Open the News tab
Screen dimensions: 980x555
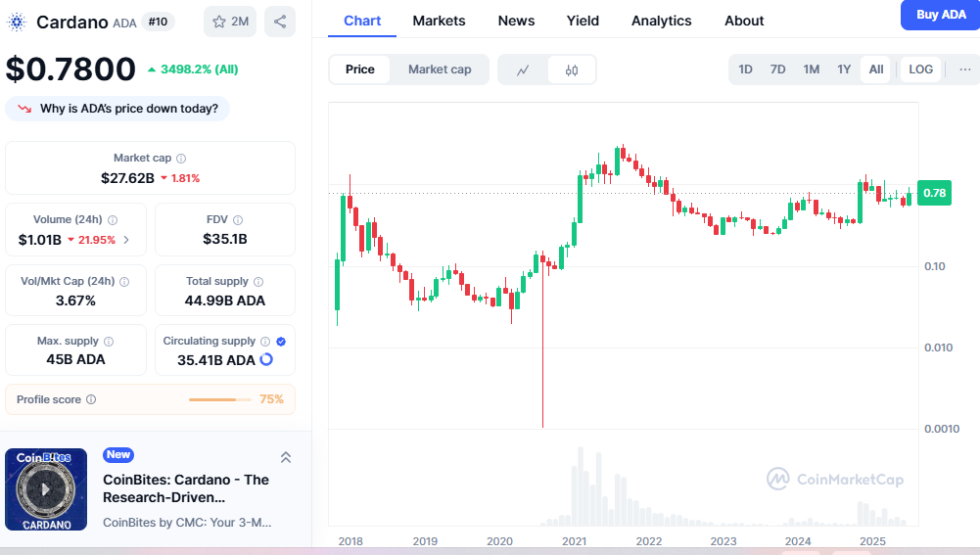516,21
